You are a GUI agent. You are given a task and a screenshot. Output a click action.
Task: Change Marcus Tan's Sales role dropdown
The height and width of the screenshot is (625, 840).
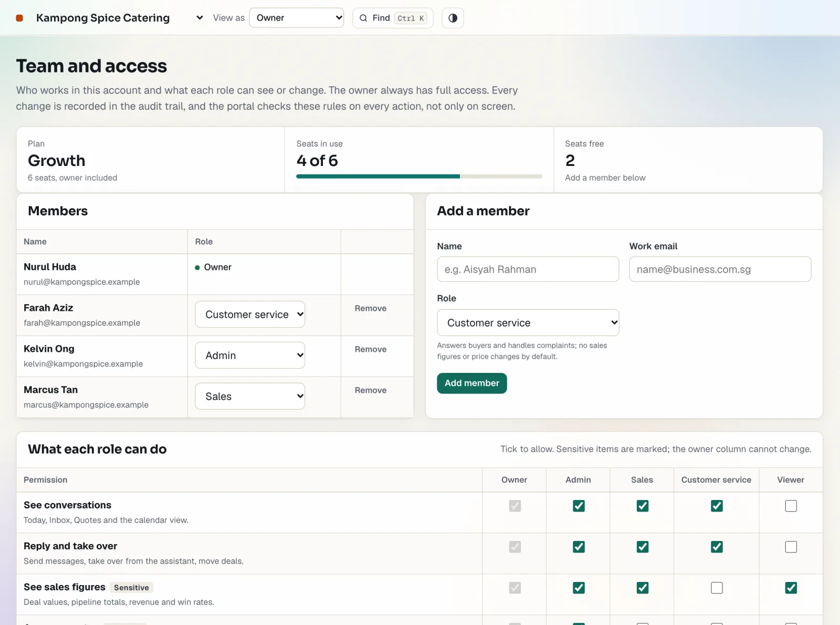click(250, 396)
